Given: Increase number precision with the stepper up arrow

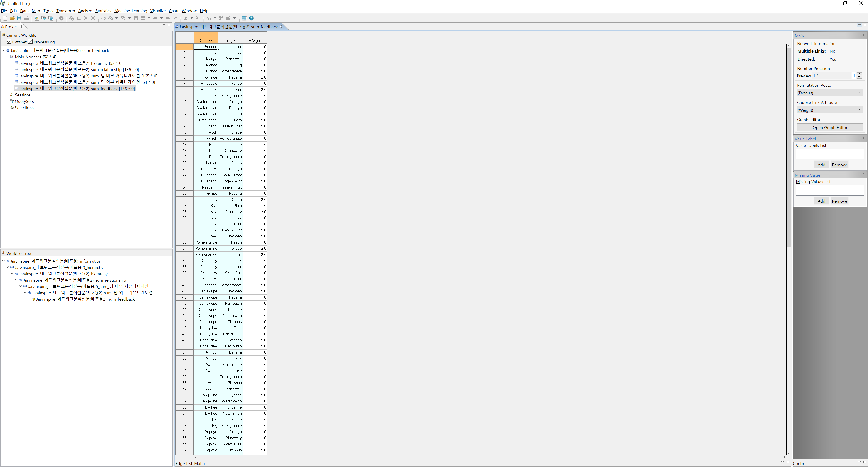Looking at the screenshot, I should click(x=859, y=74).
